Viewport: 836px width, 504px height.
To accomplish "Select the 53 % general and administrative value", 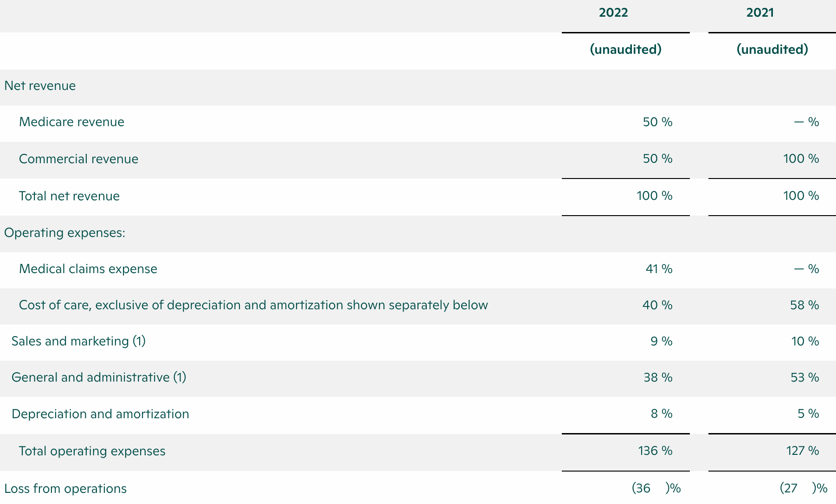I will tap(805, 377).
